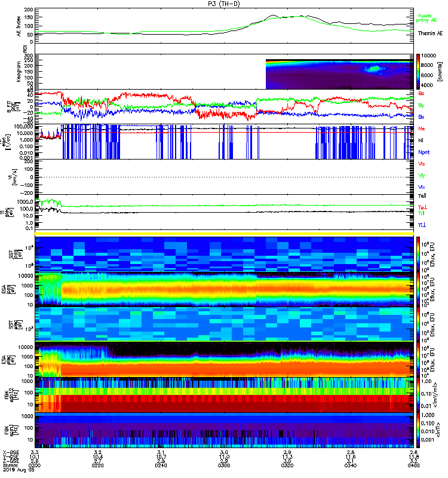
Task: Click the "AE Index" axis label
Action: coord(19,26)
